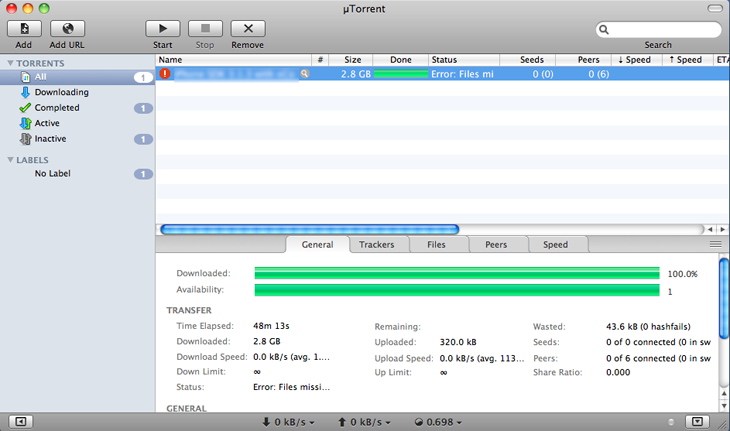
Task: Click the Stop toolbar button
Action: [x=205, y=29]
